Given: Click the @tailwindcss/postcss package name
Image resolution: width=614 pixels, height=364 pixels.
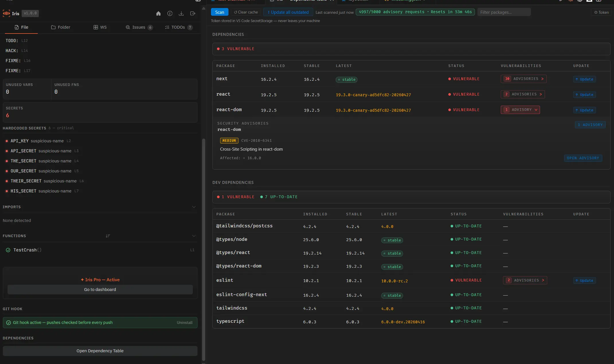Looking at the screenshot, I should tap(244, 226).
